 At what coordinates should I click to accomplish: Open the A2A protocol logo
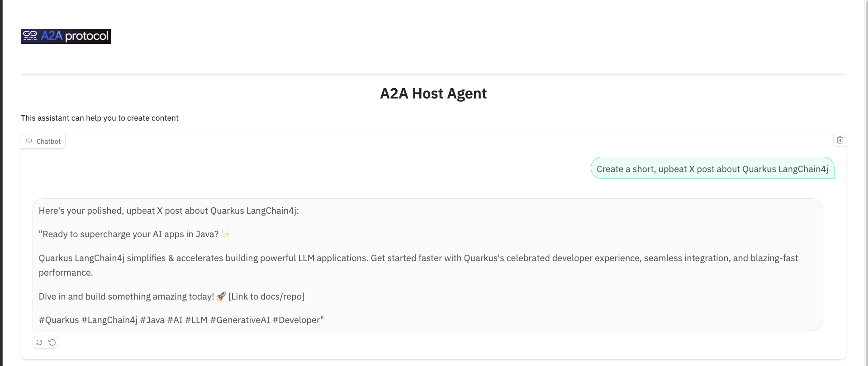(x=66, y=36)
